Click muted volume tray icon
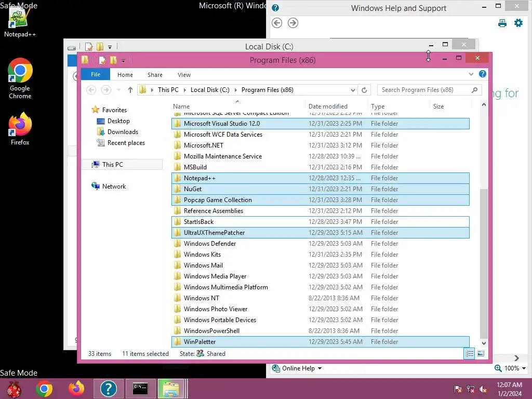Viewport: 532px width, 399px height. tap(483, 389)
